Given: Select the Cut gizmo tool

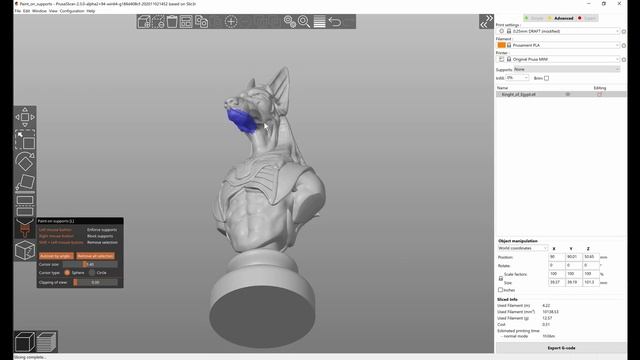Looking at the screenshot, I should (x=25, y=206).
